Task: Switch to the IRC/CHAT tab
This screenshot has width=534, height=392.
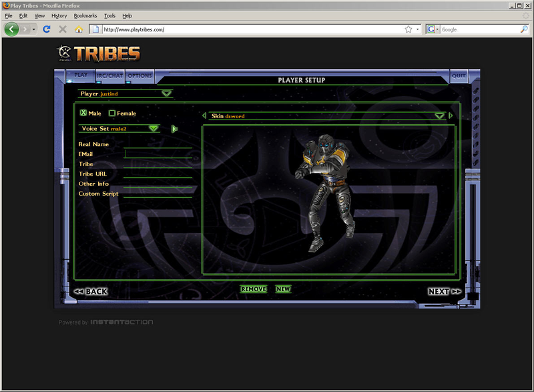Action: (109, 75)
